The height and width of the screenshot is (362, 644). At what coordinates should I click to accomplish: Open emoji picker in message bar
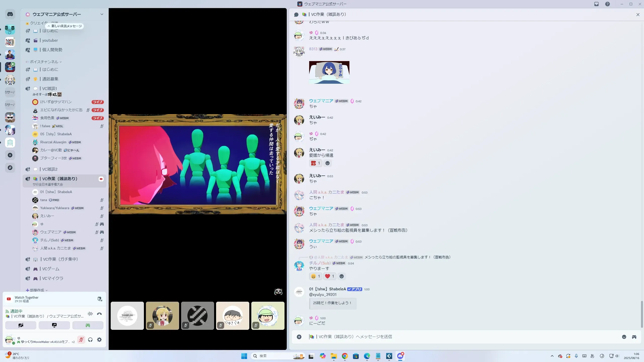coord(624,337)
